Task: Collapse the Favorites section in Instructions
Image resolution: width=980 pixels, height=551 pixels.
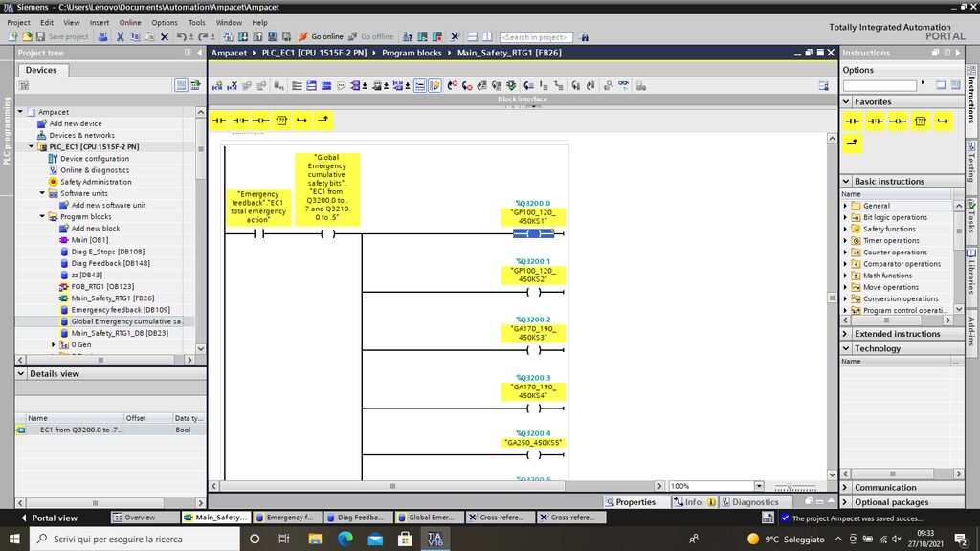Action: point(846,101)
